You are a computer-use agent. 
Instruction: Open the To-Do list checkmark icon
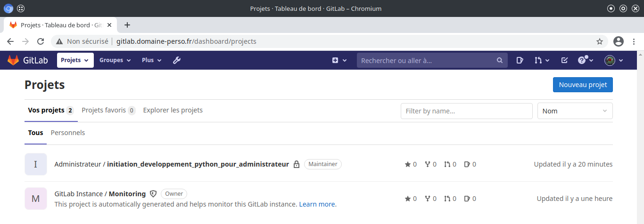click(564, 60)
